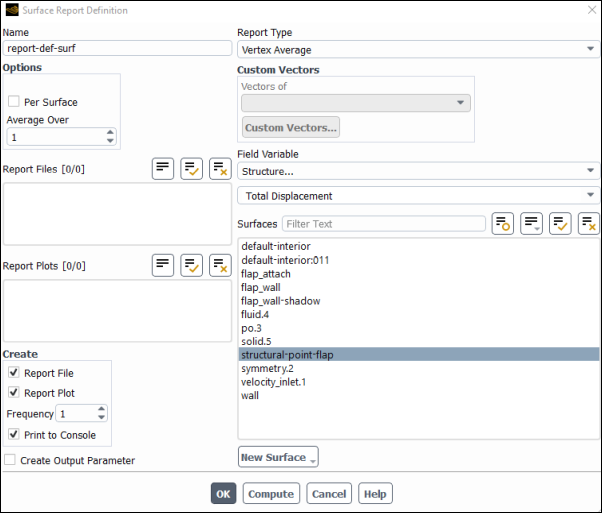Viewport: 602px width, 513px height.
Task: Select all Surfaces icon
Action: click(x=560, y=223)
